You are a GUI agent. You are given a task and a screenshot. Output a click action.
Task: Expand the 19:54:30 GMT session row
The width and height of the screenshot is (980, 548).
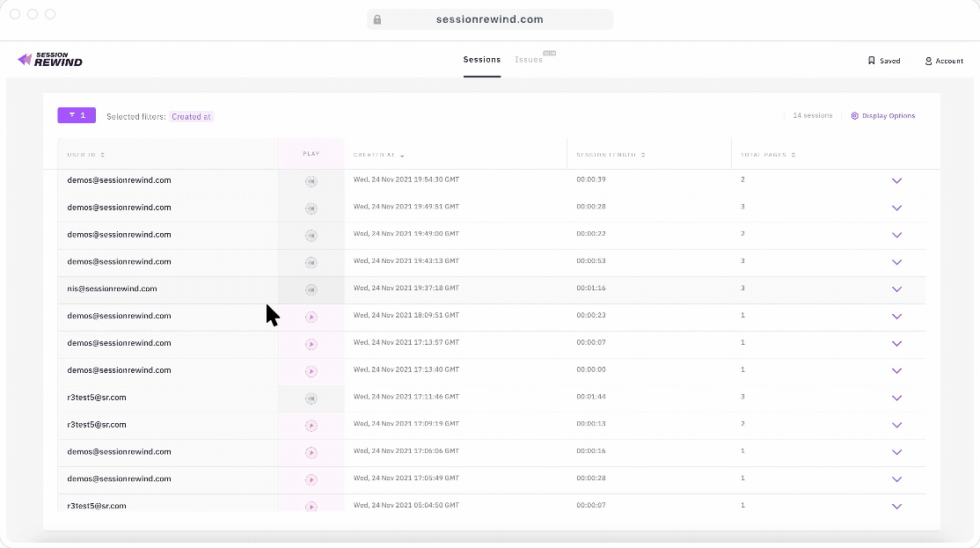click(896, 181)
